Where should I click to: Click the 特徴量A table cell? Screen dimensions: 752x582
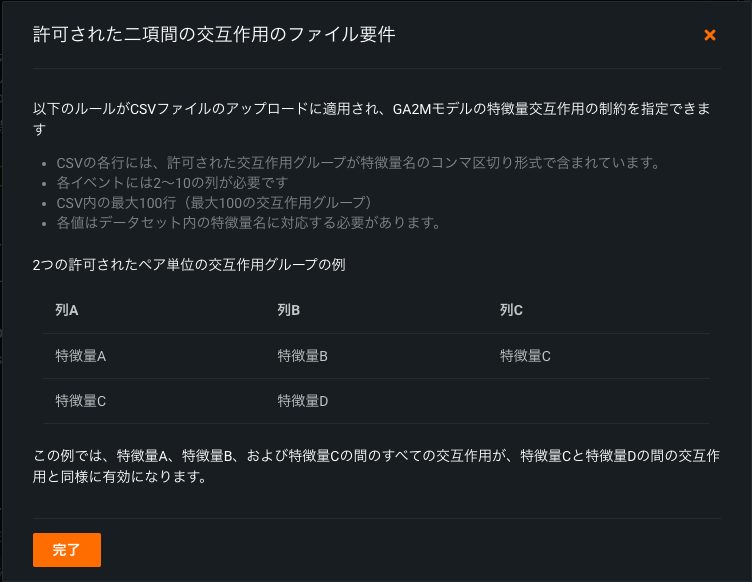tap(81, 356)
